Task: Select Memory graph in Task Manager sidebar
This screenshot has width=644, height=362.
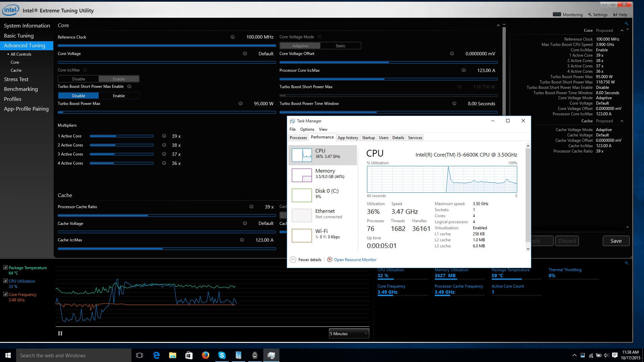Action: click(323, 175)
